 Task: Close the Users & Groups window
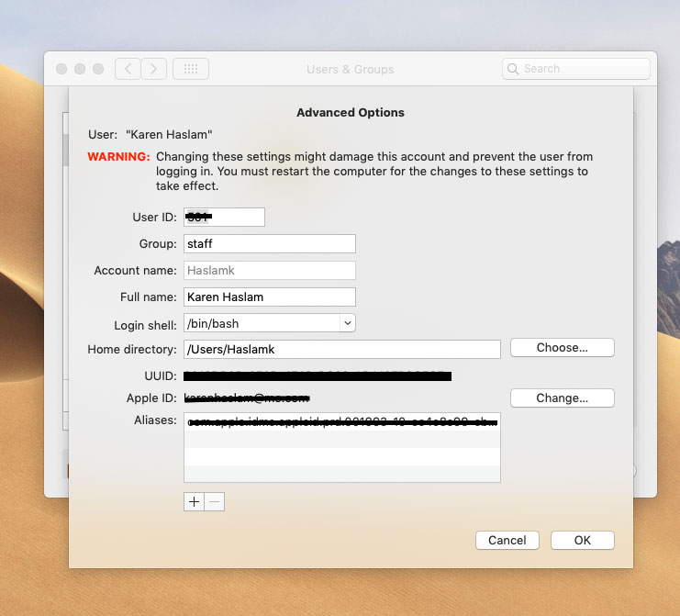62,69
